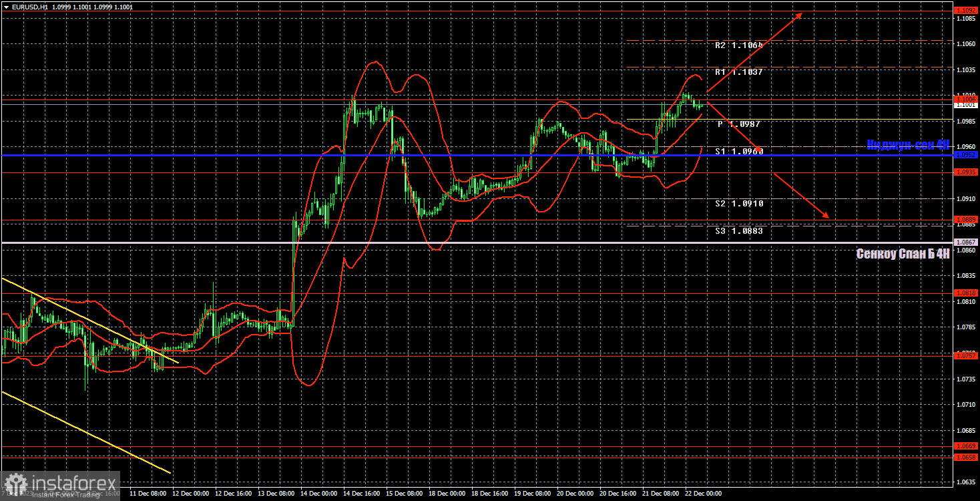This screenshot has width=980, height=501.
Task: Click the 1.0835 price scale value
Action: 966,275
